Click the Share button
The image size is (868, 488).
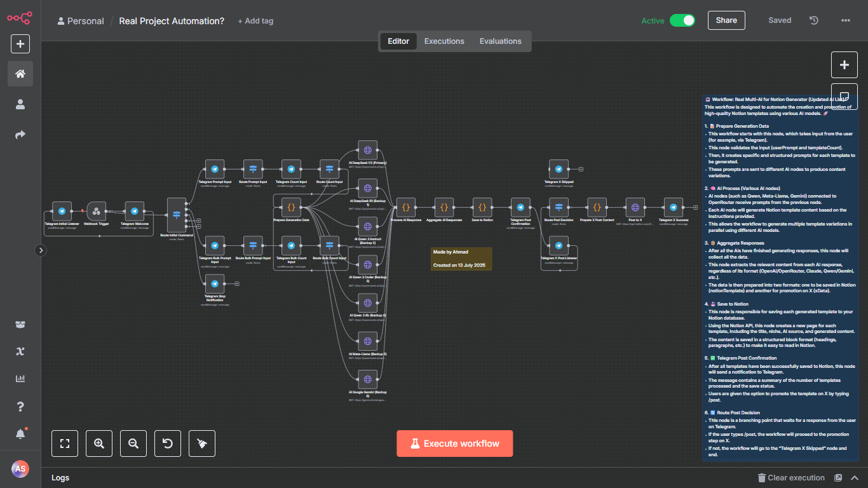[726, 20]
